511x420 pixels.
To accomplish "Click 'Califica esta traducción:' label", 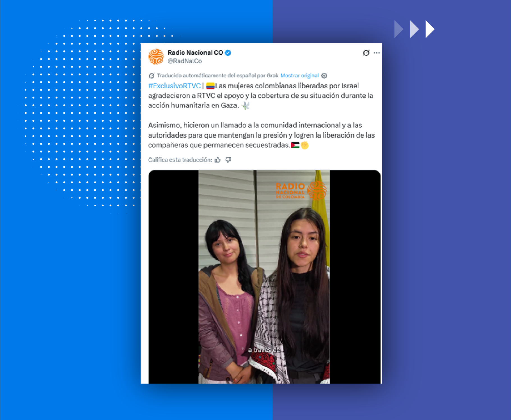I will [180, 160].
